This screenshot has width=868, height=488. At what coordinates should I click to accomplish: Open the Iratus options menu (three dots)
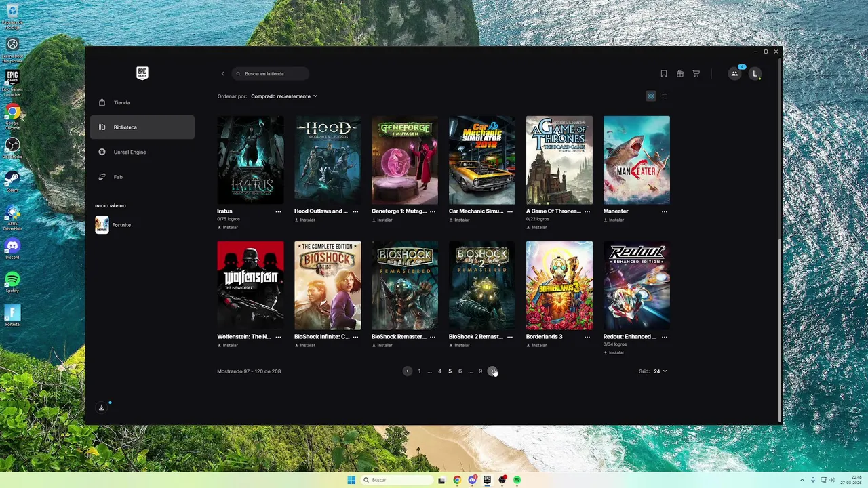278,211
